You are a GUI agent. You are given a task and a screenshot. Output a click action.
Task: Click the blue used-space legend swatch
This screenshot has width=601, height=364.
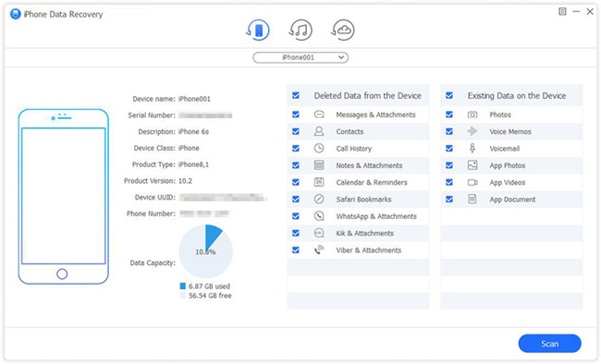(183, 286)
